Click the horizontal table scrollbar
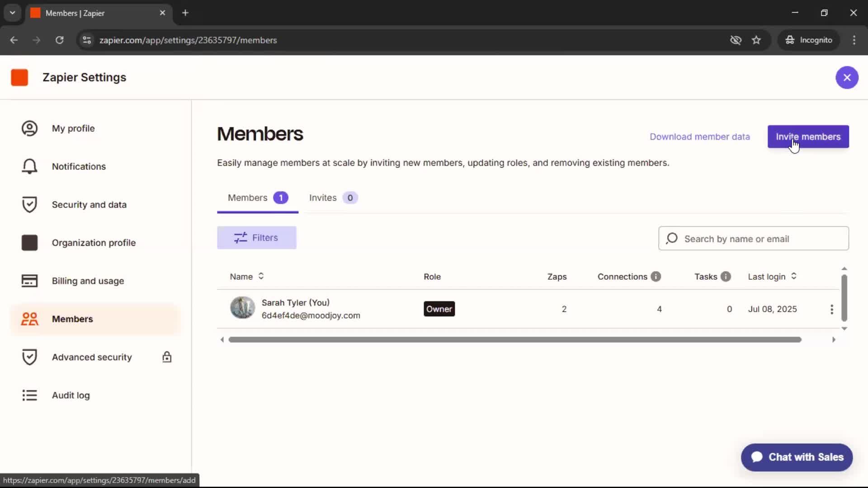The width and height of the screenshot is (868, 488). tap(515, 340)
